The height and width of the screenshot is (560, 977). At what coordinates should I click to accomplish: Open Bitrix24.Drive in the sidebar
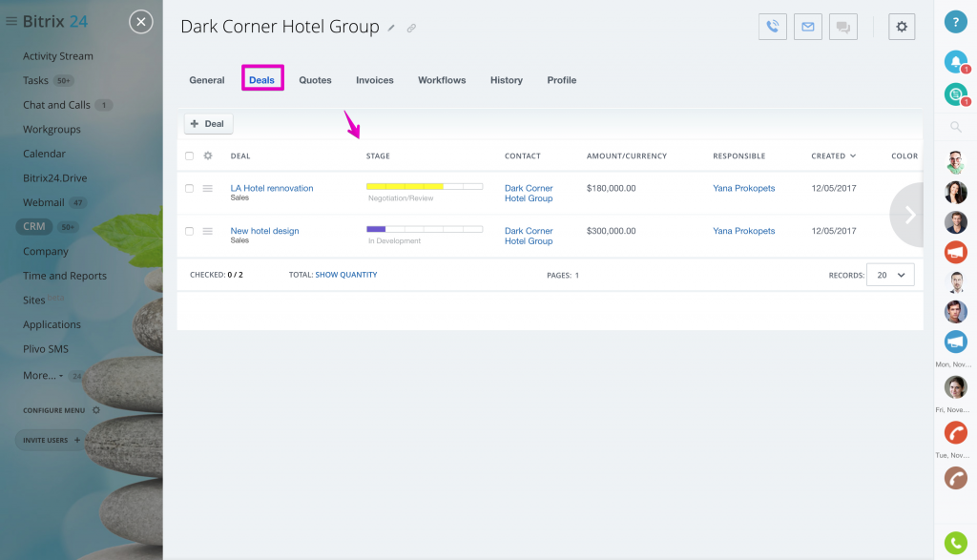point(54,178)
